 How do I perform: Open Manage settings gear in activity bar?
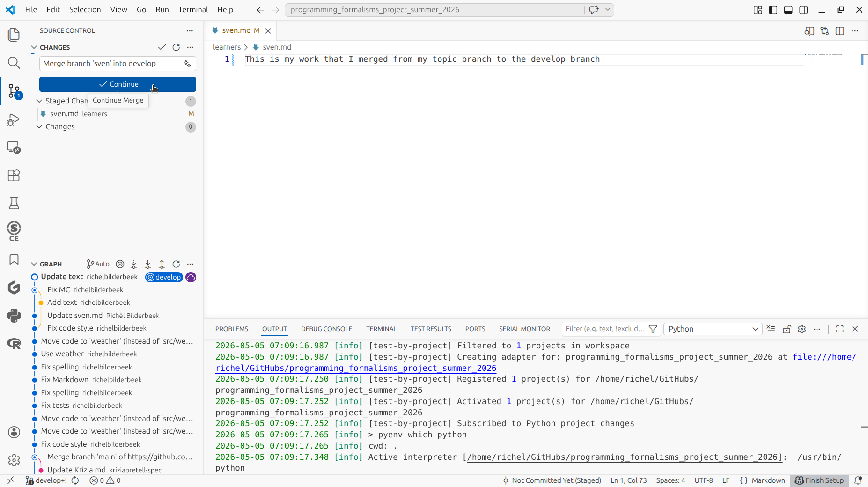pyautogui.click(x=14, y=460)
